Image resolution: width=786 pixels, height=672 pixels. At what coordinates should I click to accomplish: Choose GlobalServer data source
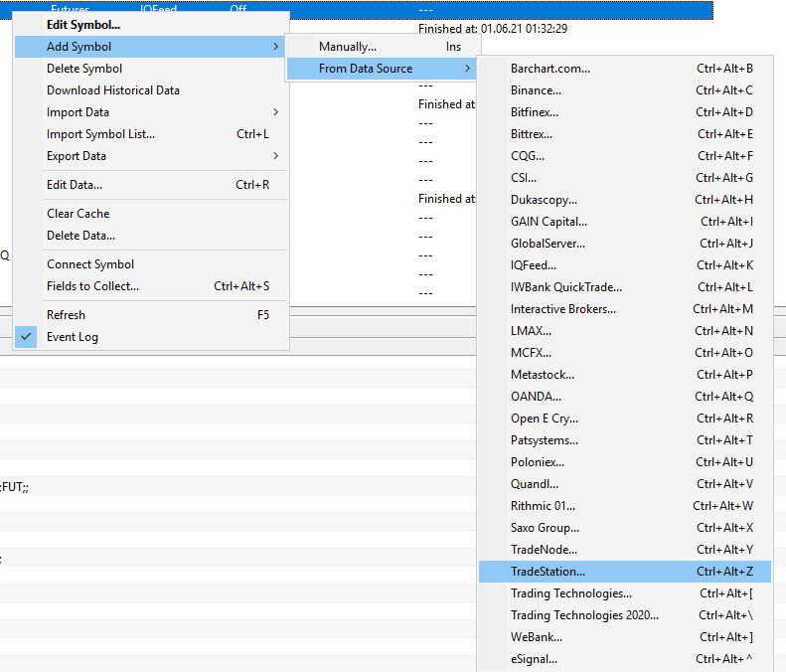625,244
